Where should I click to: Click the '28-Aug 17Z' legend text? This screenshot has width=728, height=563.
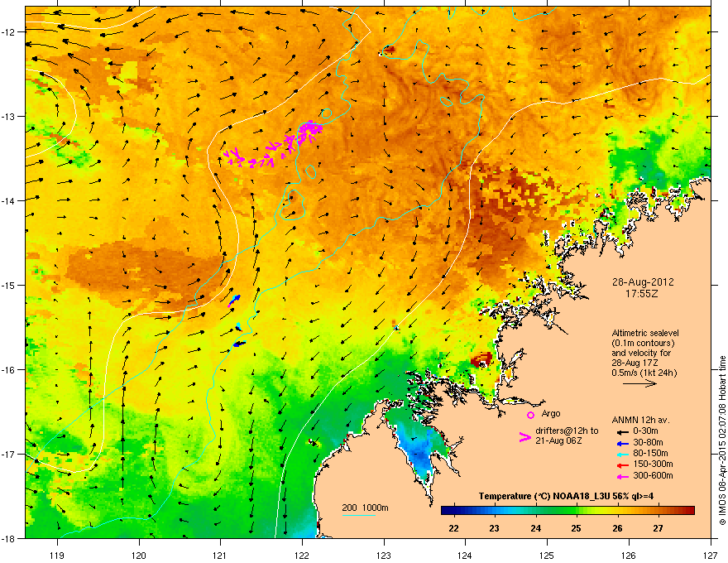tap(635, 363)
